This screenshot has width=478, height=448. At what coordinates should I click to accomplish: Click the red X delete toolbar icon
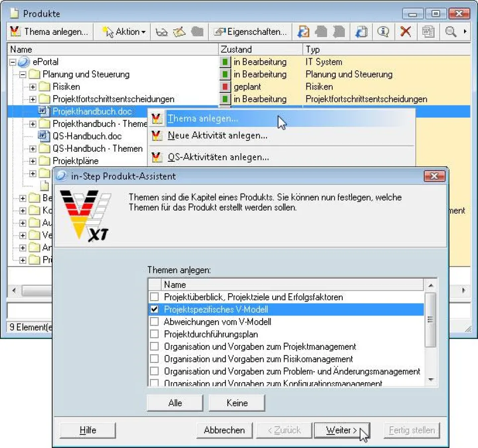point(406,32)
